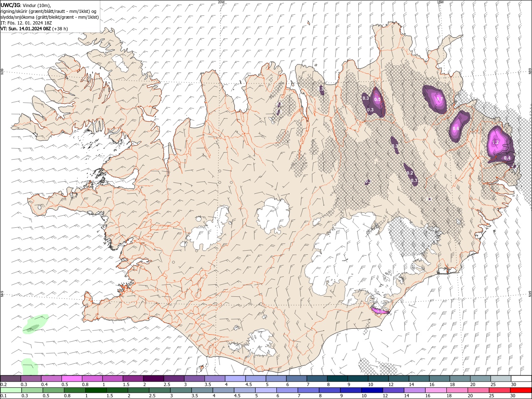This screenshot has width=532, height=399.
Task: Click the 0.7 precipitation value on the map
Action: (440, 99)
